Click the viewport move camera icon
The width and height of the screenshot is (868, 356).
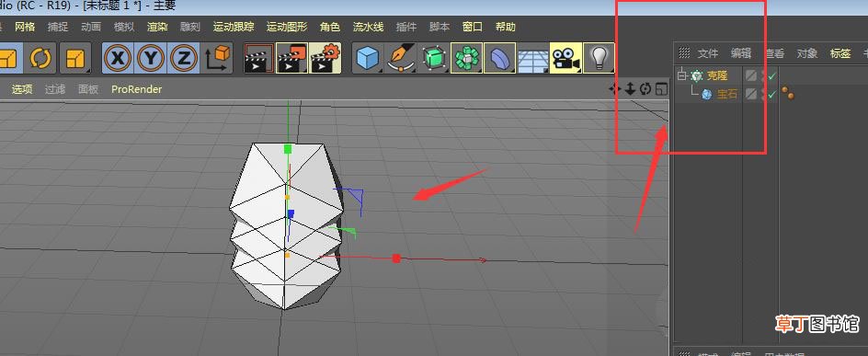[x=614, y=88]
